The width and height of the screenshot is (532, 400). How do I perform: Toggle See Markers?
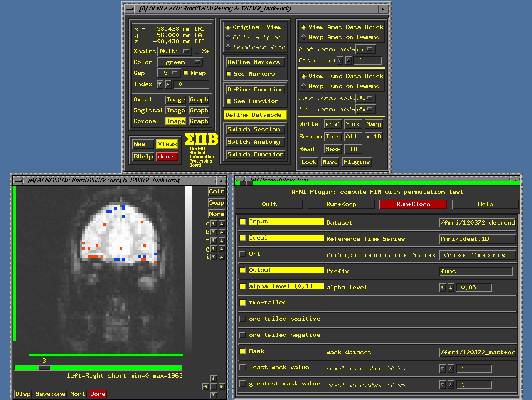(x=229, y=74)
